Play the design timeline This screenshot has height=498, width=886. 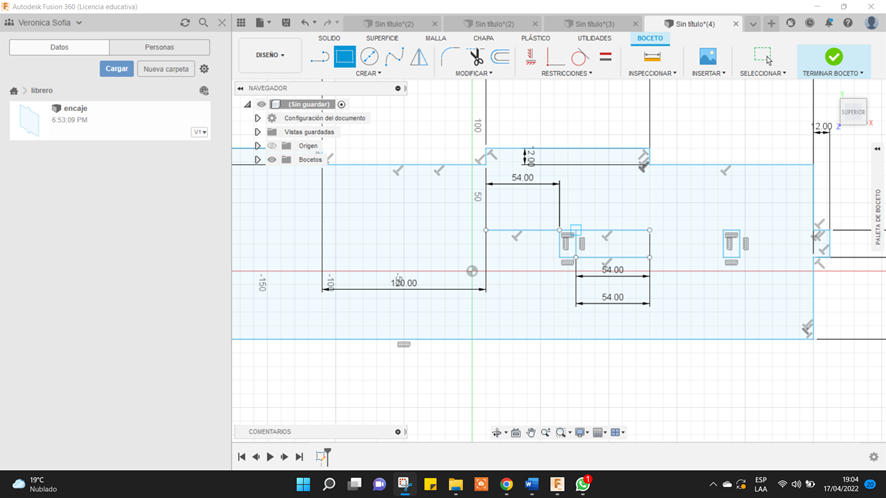point(270,457)
